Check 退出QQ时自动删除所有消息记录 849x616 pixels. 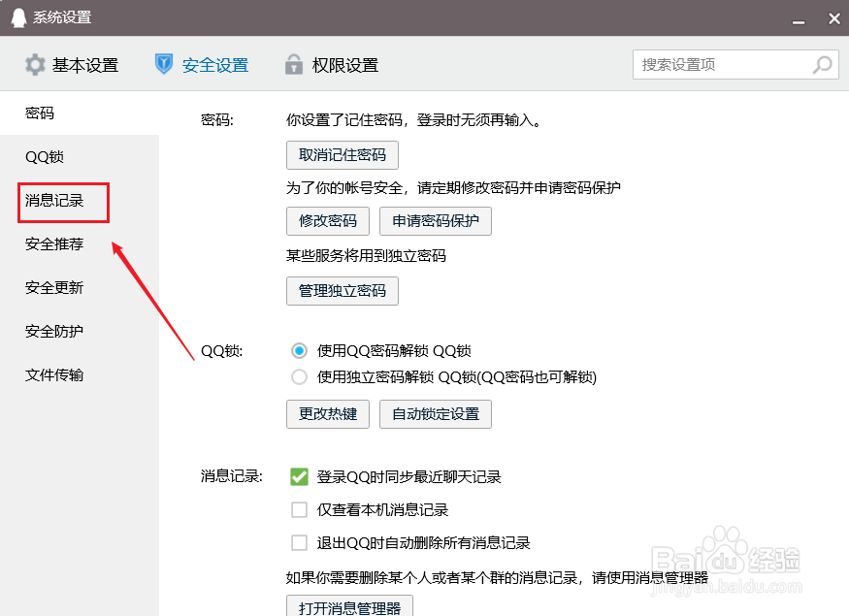click(x=300, y=541)
